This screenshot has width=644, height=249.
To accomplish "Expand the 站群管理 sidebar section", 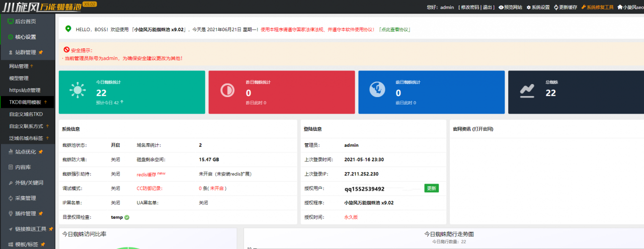I will pos(27,52).
